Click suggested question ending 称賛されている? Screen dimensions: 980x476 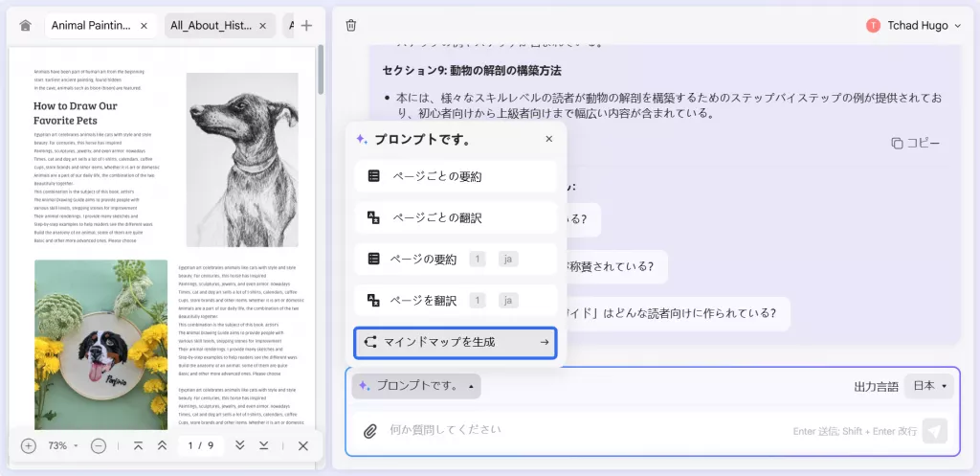click(617, 266)
